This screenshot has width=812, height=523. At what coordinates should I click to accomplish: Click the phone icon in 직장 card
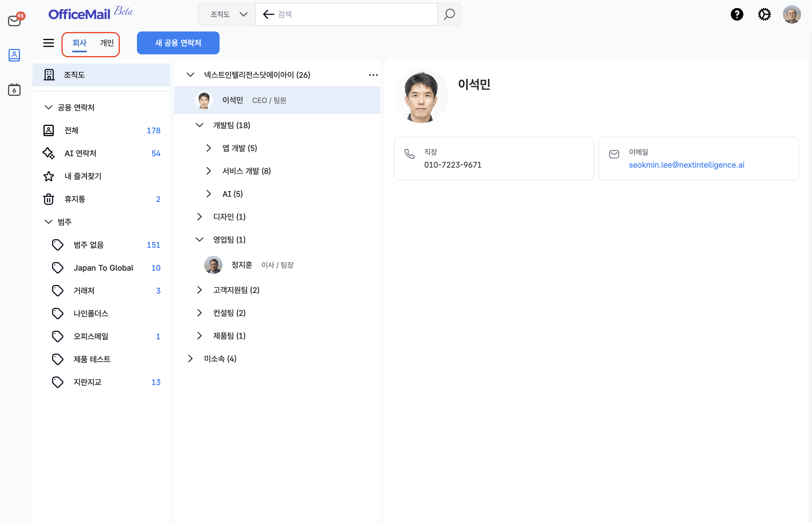click(x=409, y=154)
